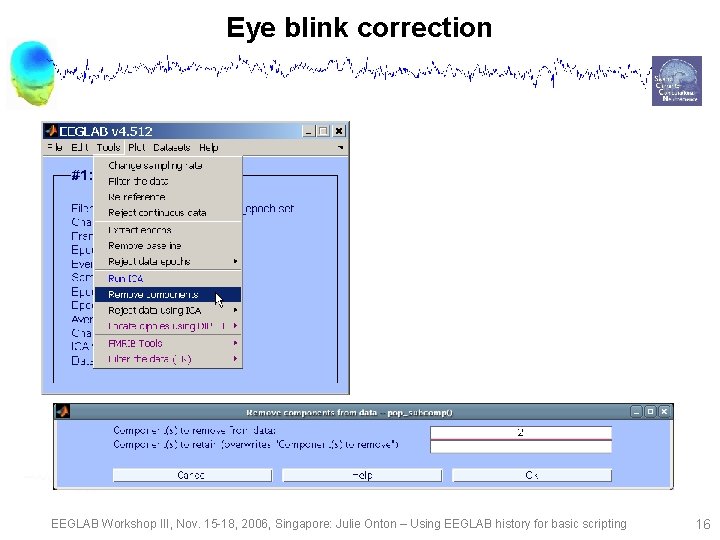The image size is (720, 540).
Task: Open the File menu in EEGLAB
Action: point(55,147)
